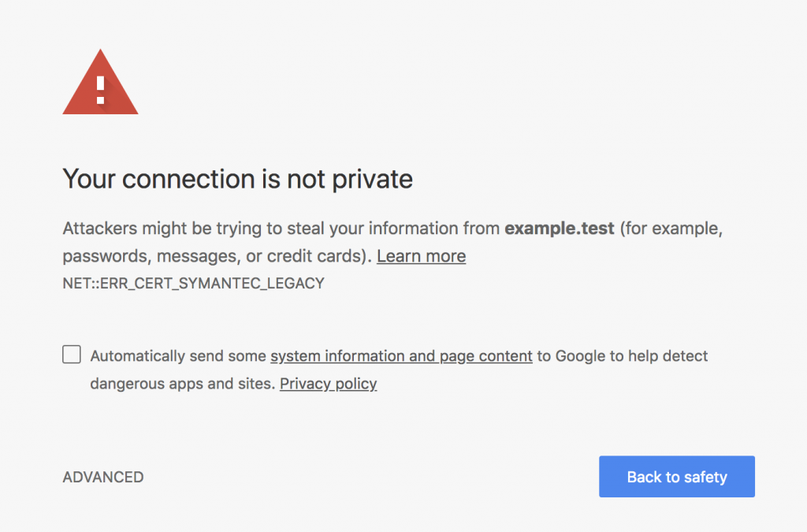
Task: Open the Learn more help link
Action: (421, 255)
